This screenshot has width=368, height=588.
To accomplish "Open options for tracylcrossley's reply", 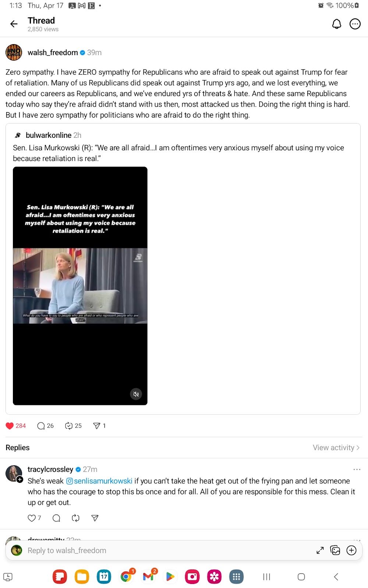I will pyautogui.click(x=357, y=469).
